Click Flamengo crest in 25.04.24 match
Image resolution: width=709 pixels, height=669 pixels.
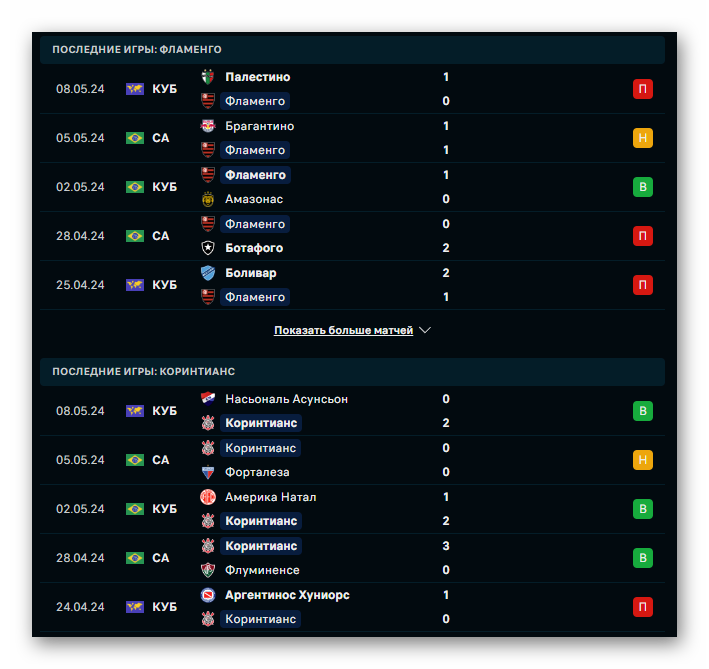[x=208, y=297]
